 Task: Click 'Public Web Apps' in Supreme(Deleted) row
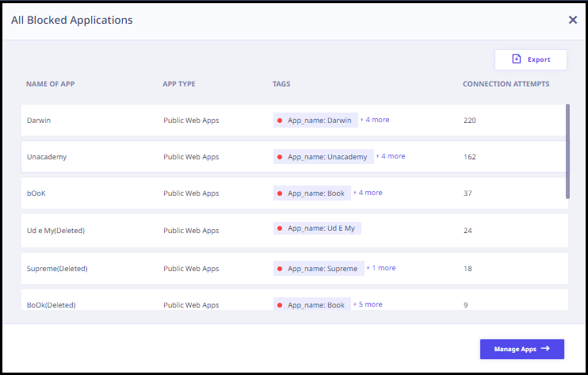tap(191, 269)
